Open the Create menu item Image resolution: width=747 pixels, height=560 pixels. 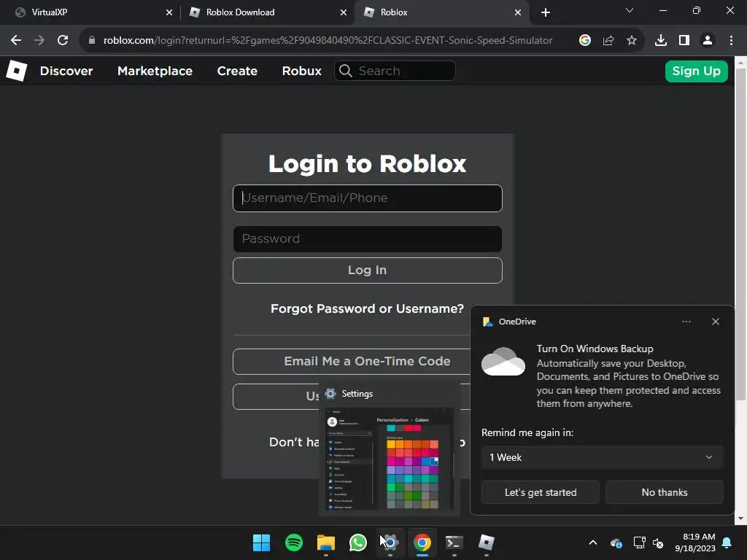[x=237, y=71]
